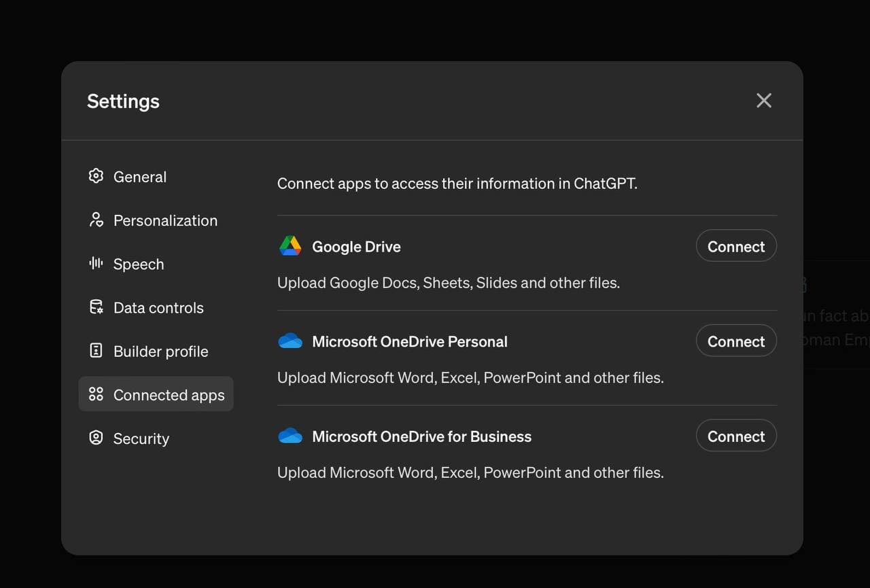Connect Google Drive
Screen dimensions: 870x588
736,246
